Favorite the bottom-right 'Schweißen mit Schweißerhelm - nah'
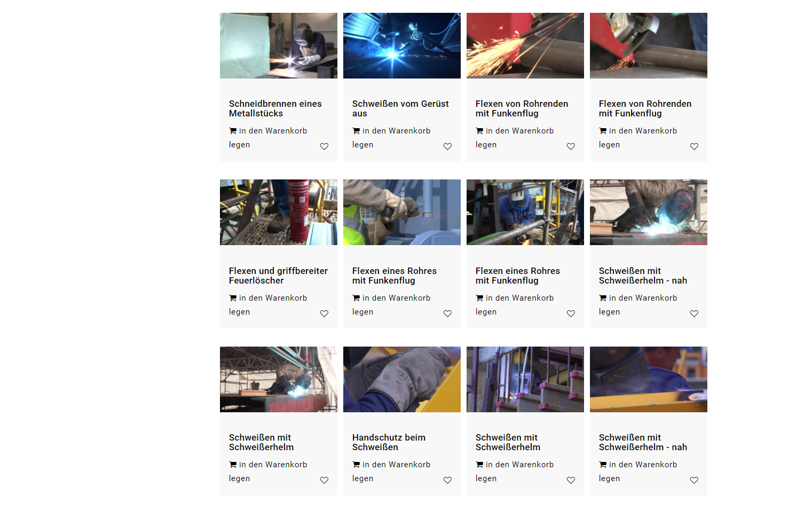Viewport: 812px width, 510px height. pyautogui.click(x=694, y=480)
